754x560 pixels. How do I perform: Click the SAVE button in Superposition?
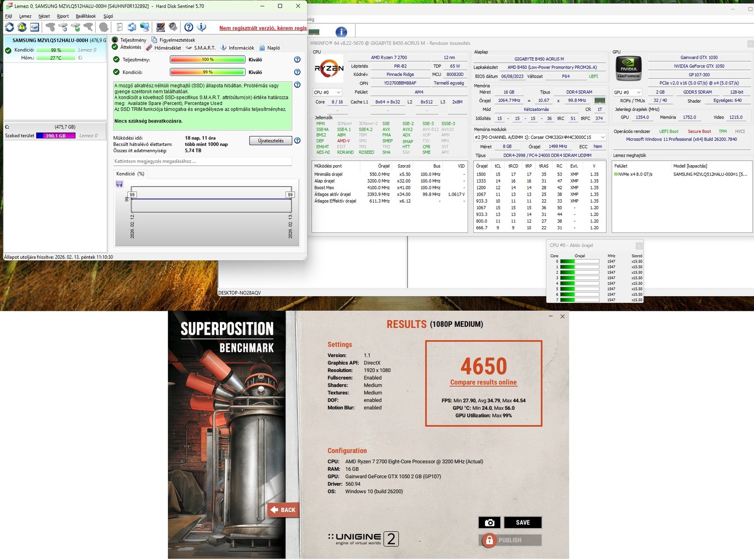(523, 522)
